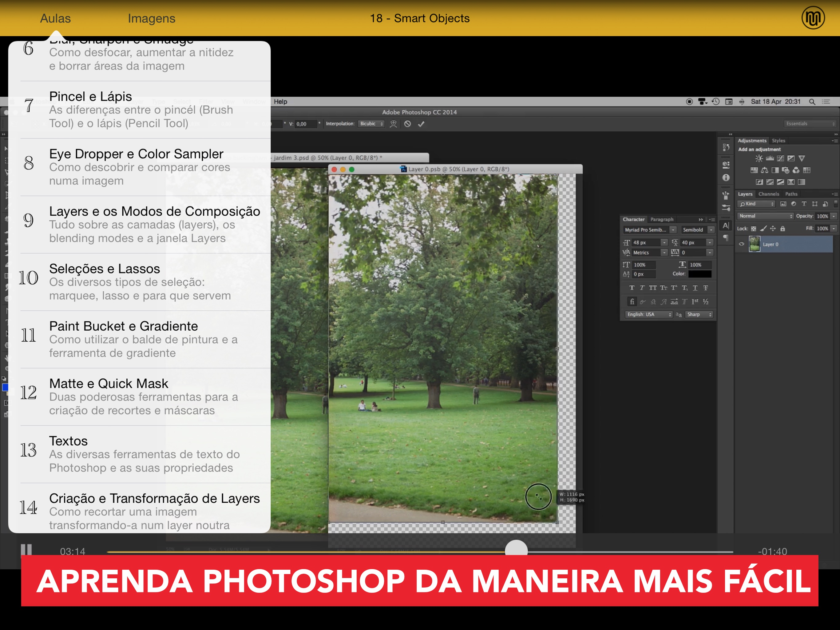This screenshot has height=630, width=840.
Task: Toggle faux bold text style
Action: pos(632,288)
